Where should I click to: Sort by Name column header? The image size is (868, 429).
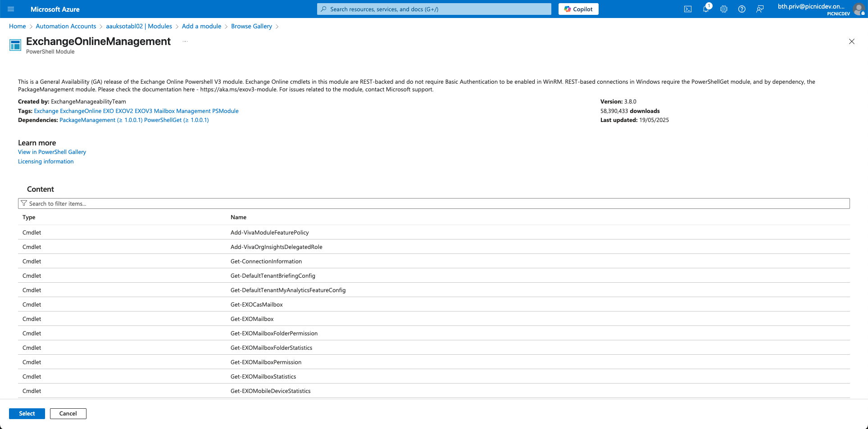click(238, 217)
